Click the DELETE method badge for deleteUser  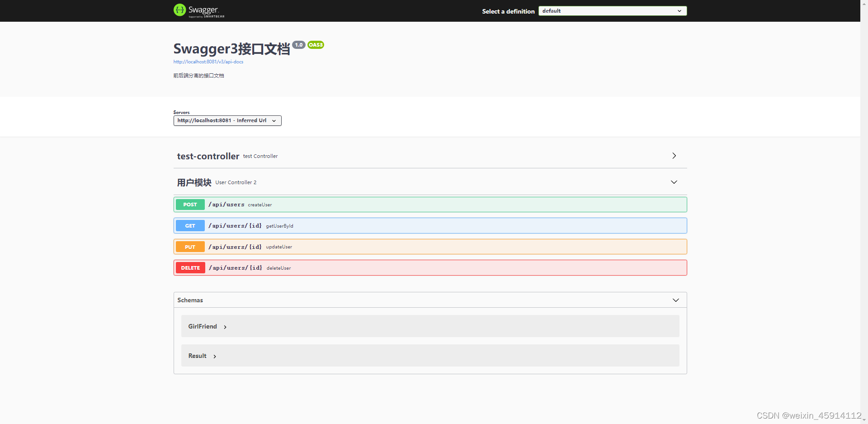[190, 268]
